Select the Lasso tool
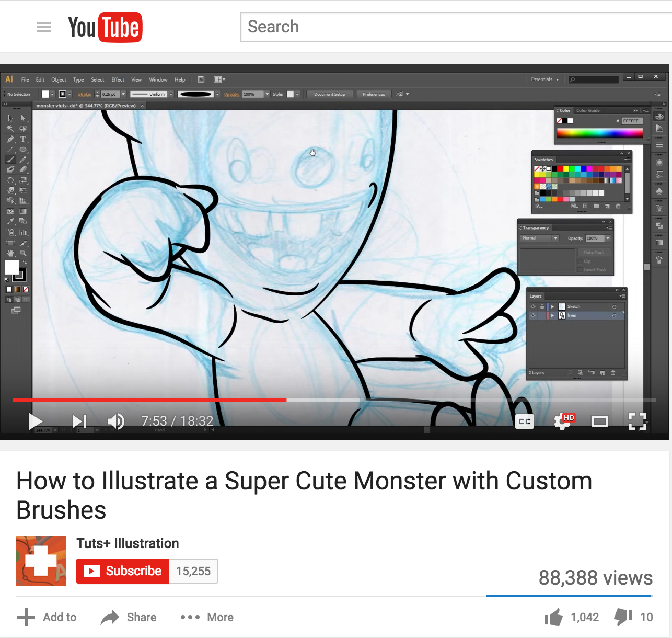Viewport: 672px width, 638px height. tap(23, 129)
